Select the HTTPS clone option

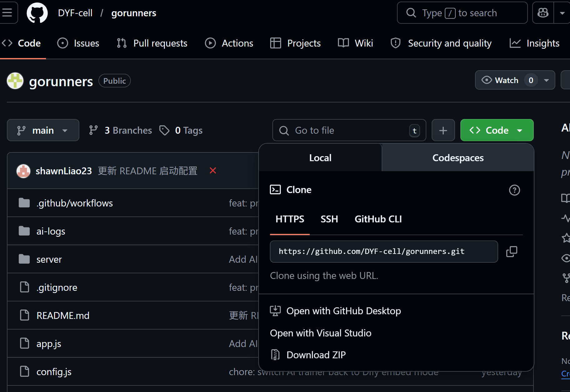(x=290, y=219)
